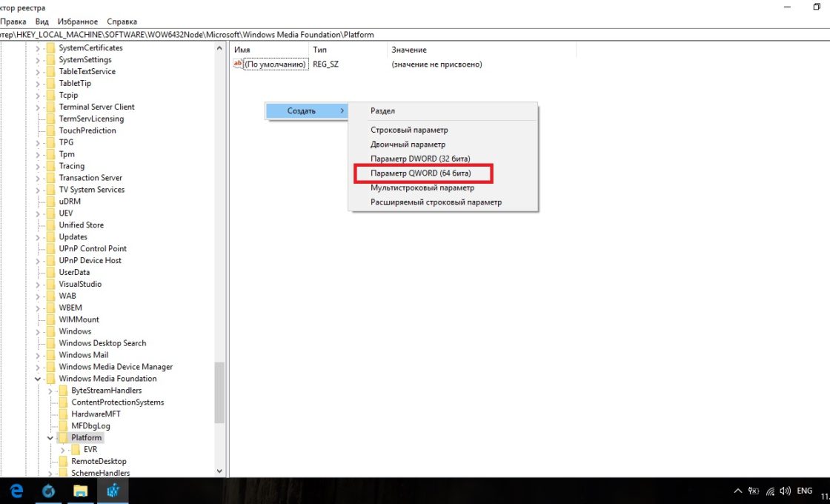Select the Windows Desktop Search key
The image size is (830, 504).
click(x=102, y=343)
